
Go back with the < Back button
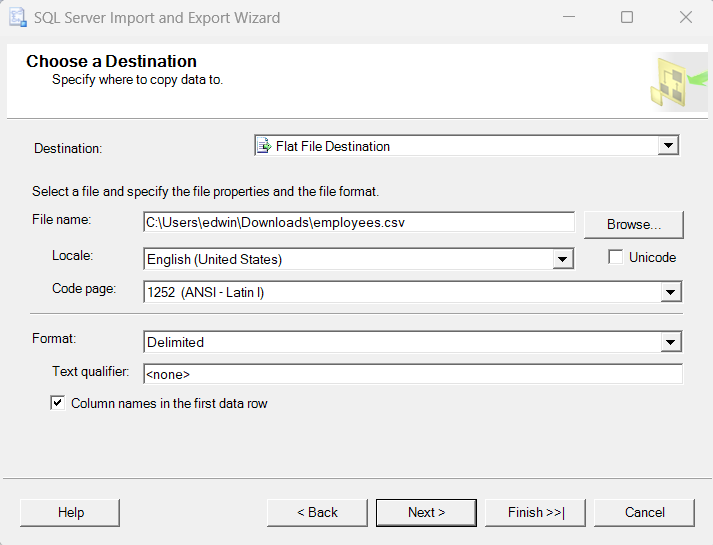tap(317, 513)
